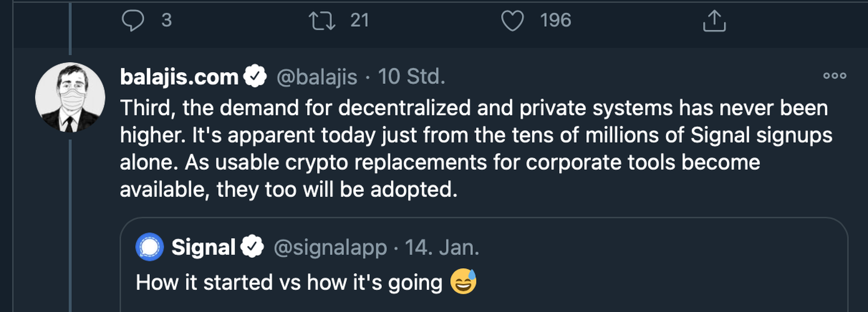Open the tweet via '10 Std.' timestamp
The image size is (868, 312).
[411, 77]
